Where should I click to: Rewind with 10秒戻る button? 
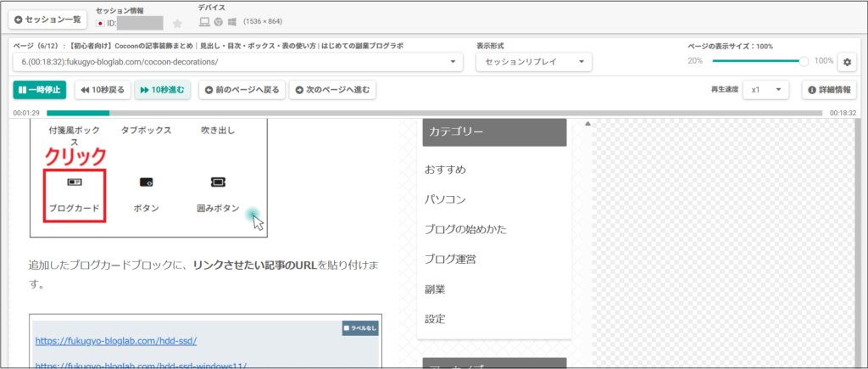(x=103, y=90)
